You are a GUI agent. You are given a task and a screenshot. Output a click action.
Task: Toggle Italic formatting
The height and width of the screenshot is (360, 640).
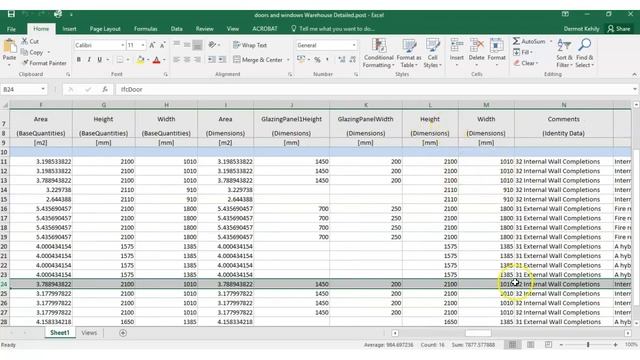[x=89, y=60]
